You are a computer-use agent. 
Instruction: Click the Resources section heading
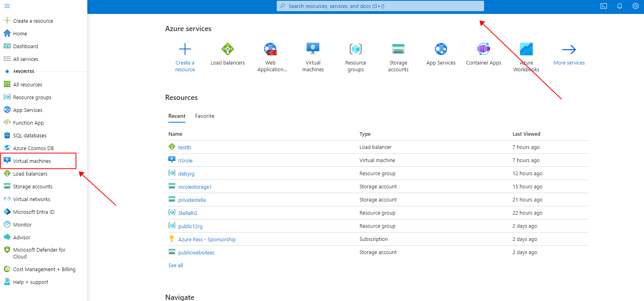[x=181, y=98]
